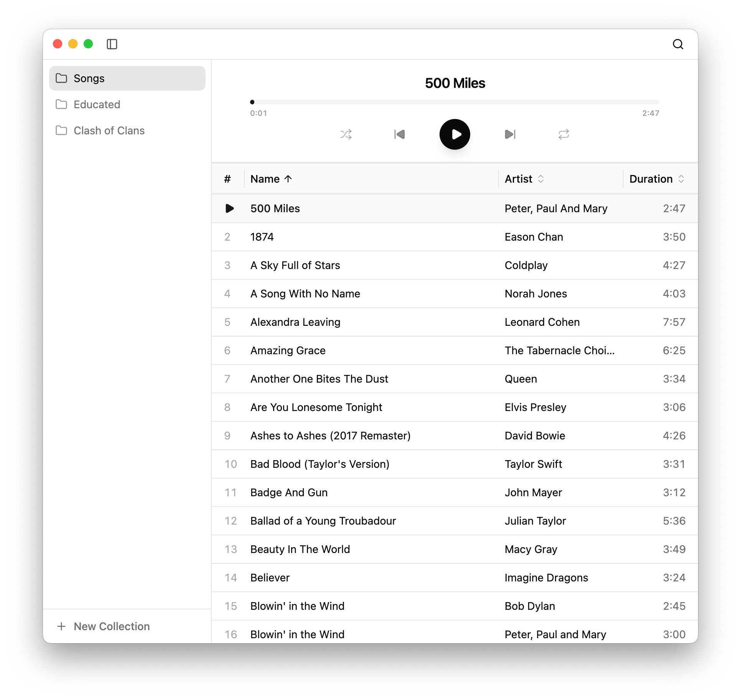Click the Clash of Clans folder icon
The image size is (741, 700).
tap(61, 130)
